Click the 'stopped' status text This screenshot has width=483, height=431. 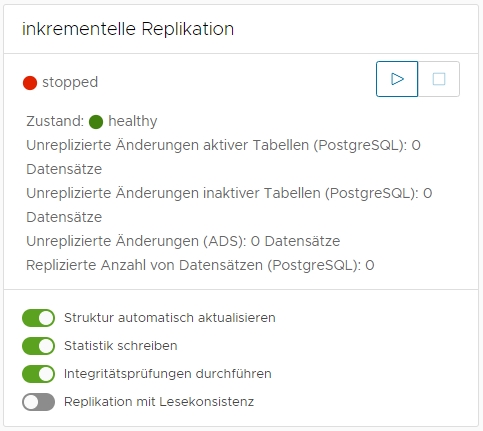70,82
